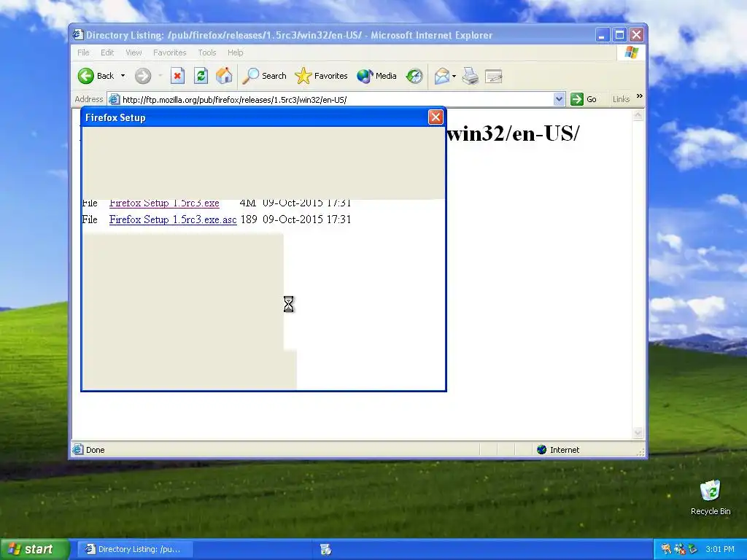Viewport: 747px width, 560px height.
Task: Click the page icon beside the address URL
Action: click(x=114, y=99)
